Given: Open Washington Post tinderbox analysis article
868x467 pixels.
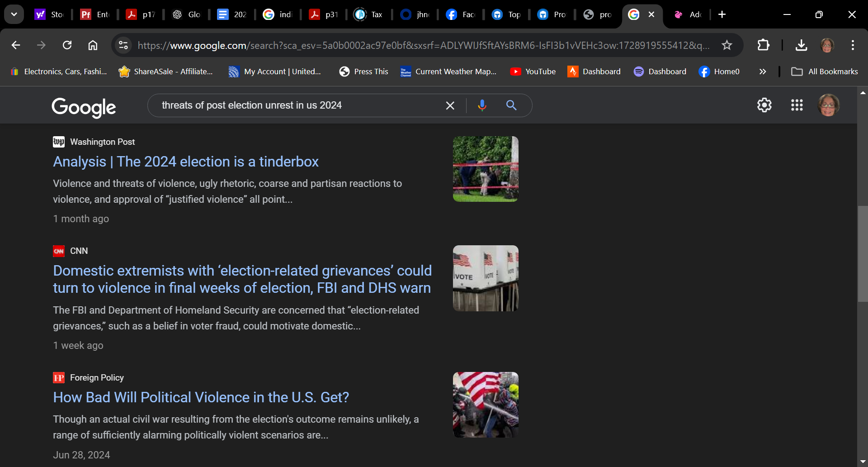Looking at the screenshot, I should click(x=185, y=162).
